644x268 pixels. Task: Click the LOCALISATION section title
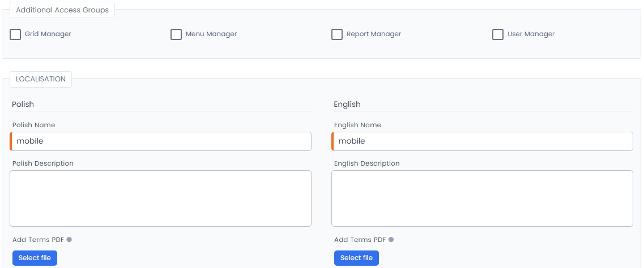[41, 79]
